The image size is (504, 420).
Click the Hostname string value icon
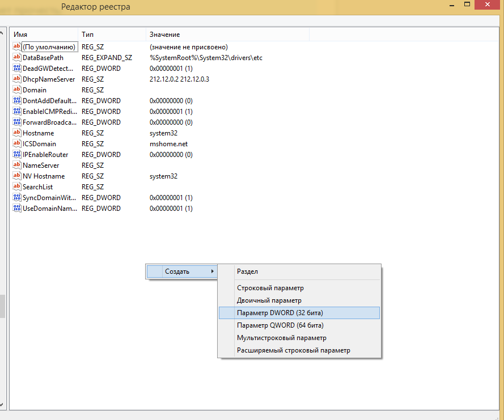click(x=16, y=133)
